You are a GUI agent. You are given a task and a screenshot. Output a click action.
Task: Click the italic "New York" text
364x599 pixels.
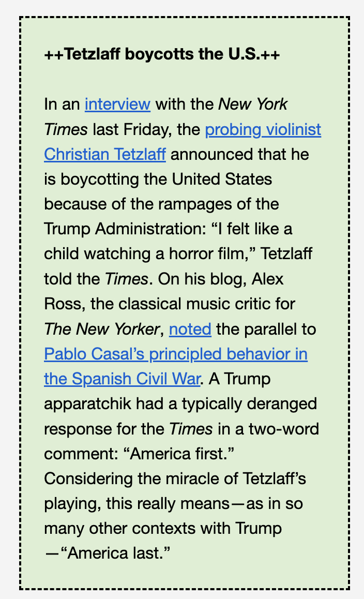(253, 104)
